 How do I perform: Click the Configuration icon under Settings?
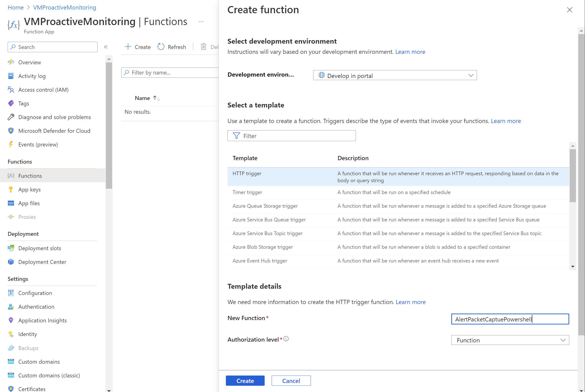pos(11,293)
